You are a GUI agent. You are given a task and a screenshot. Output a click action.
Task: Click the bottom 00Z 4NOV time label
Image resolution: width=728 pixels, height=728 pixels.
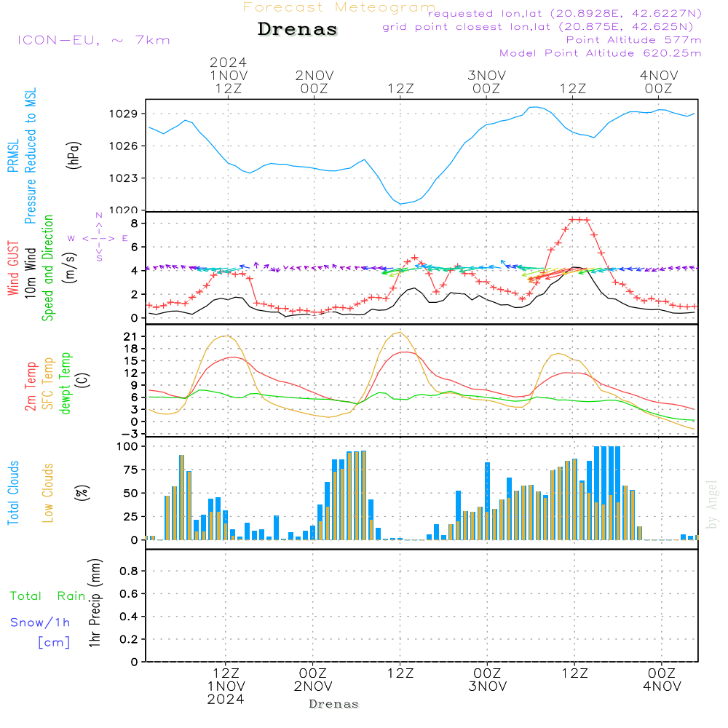662,680
